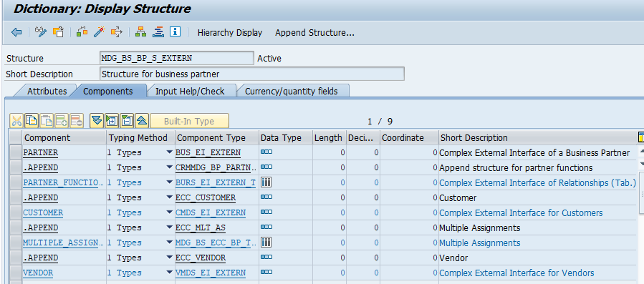Open the VMDS_EI_EXTERN component type link
644x284 pixels.
[211, 273]
